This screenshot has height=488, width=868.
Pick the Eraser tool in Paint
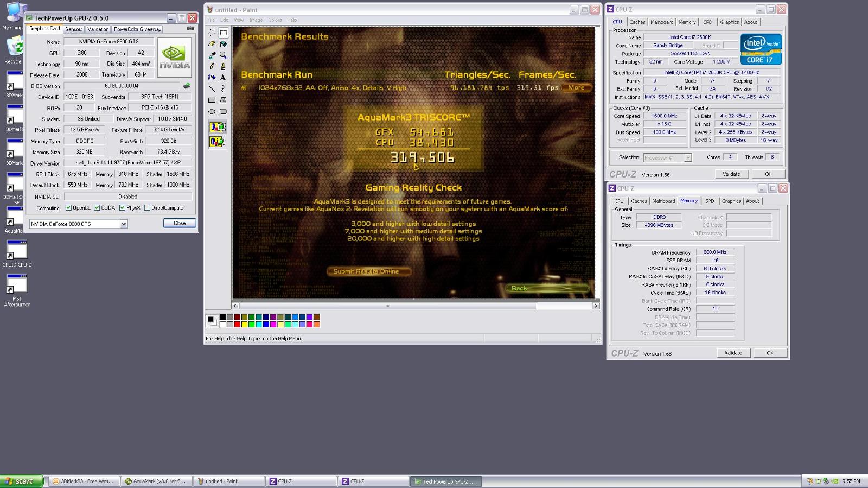212,44
